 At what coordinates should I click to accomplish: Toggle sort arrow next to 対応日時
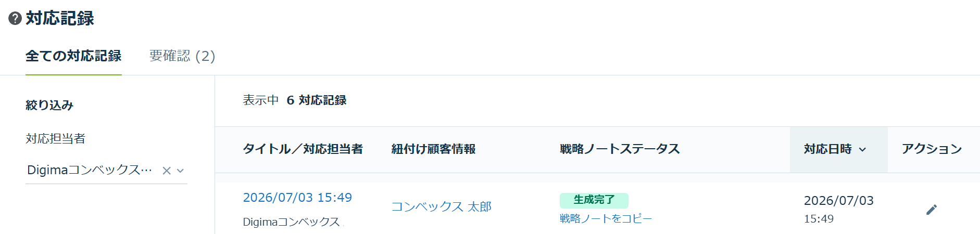click(x=862, y=150)
